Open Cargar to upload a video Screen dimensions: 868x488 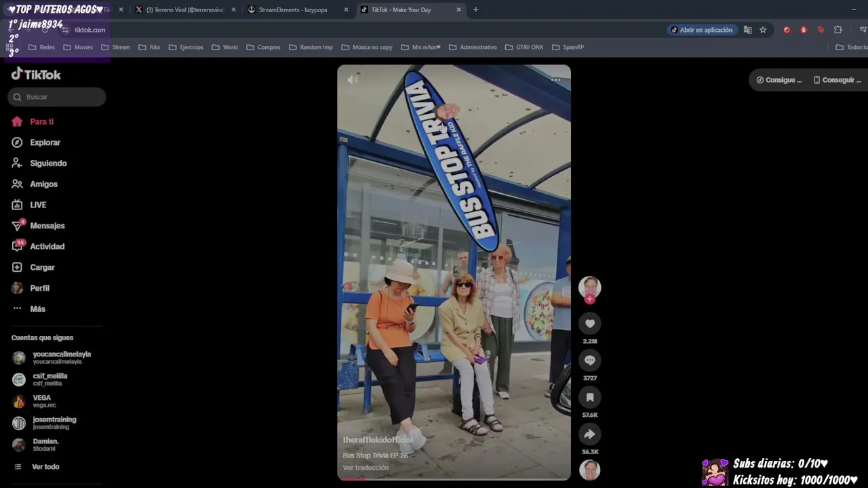point(33,268)
